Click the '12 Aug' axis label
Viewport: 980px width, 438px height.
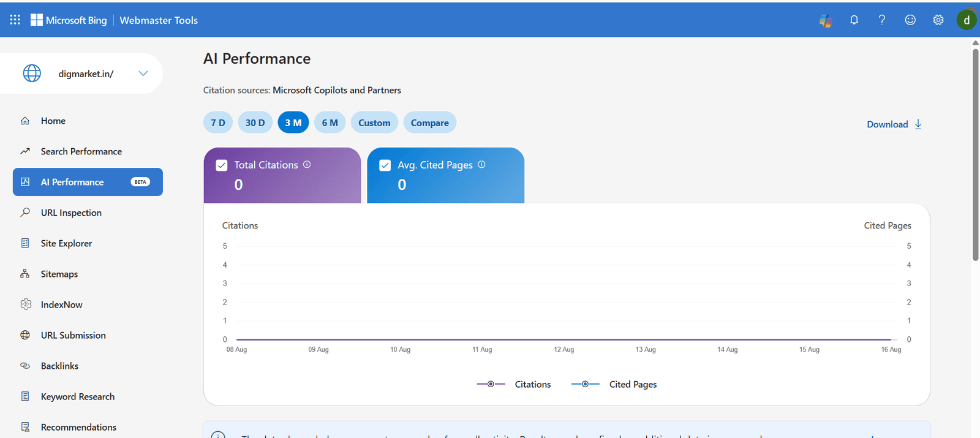point(564,350)
